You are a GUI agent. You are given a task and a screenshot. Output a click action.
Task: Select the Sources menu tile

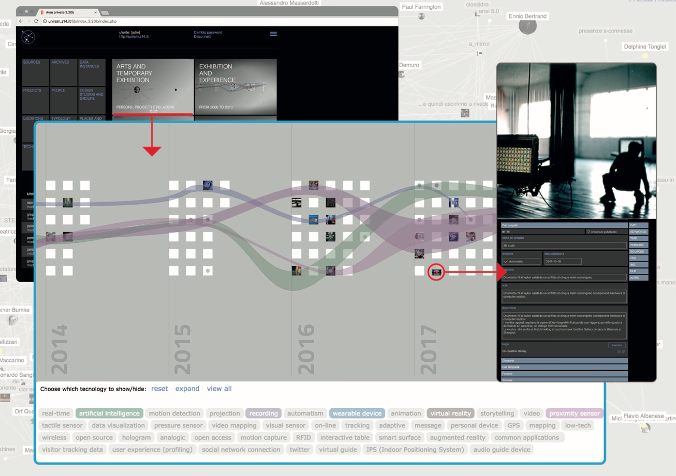click(x=33, y=73)
